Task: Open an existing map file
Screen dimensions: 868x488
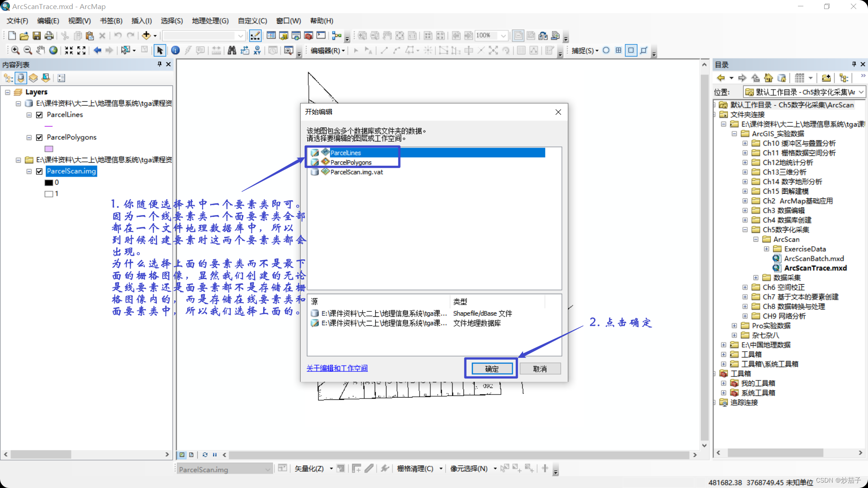Action: click(24, 36)
